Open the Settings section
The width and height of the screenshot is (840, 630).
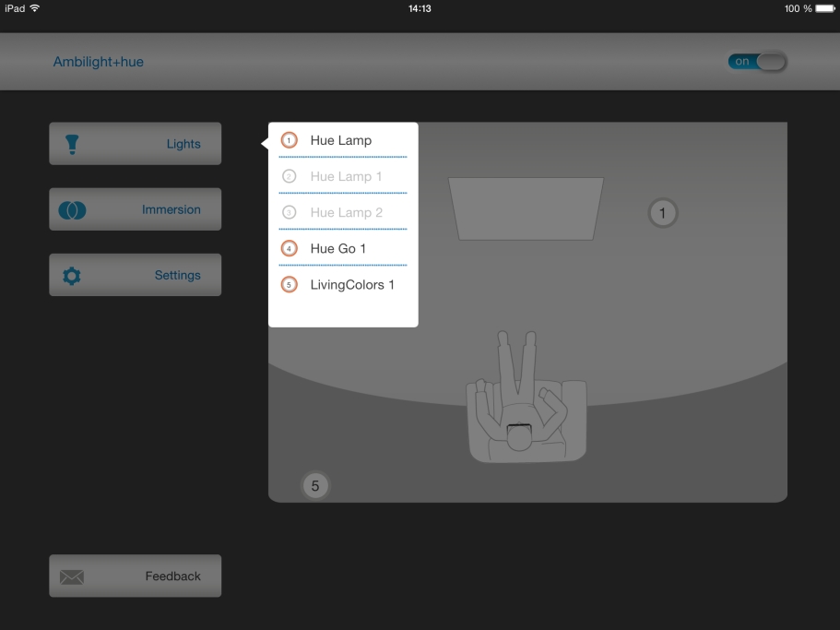136,276
